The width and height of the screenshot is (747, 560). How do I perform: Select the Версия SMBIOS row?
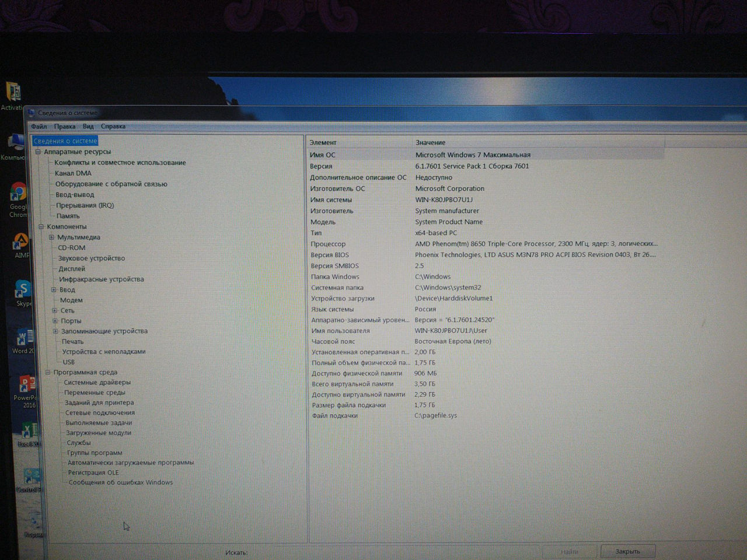pos(486,266)
